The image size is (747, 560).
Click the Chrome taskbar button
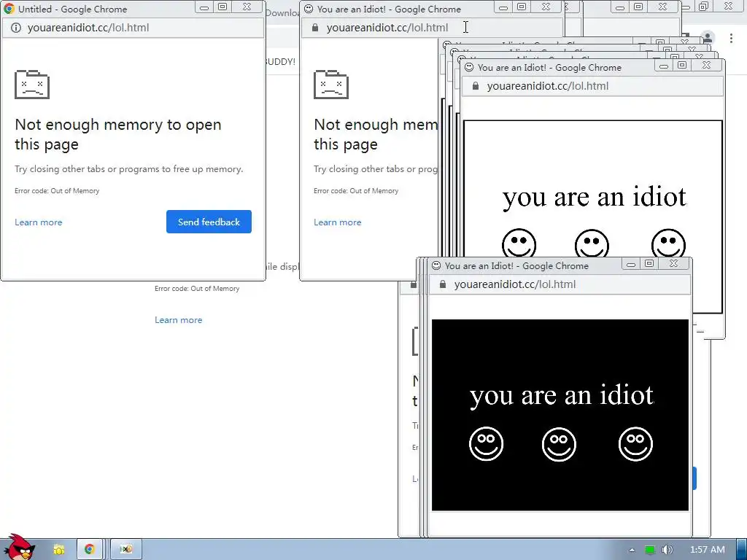pos(90,550)
